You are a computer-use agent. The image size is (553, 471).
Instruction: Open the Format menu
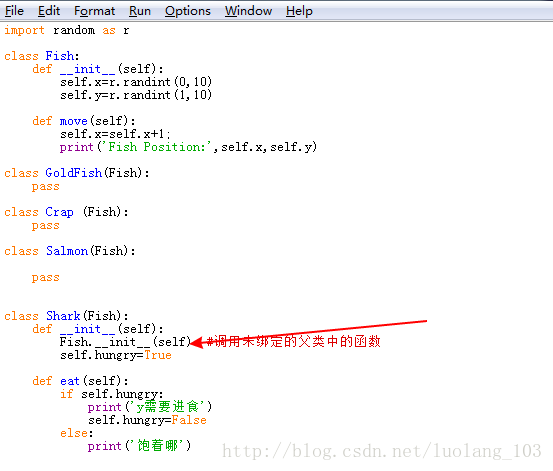(95, 11)
